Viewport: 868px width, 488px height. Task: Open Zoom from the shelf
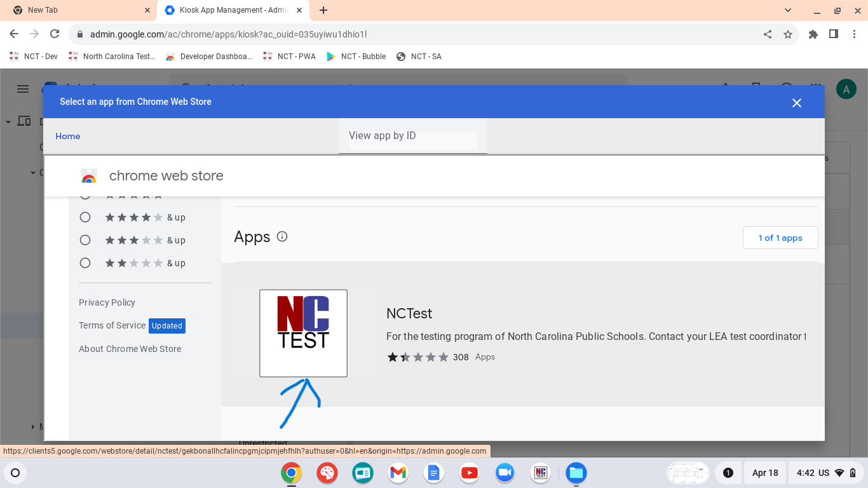[x=505, y=473]
